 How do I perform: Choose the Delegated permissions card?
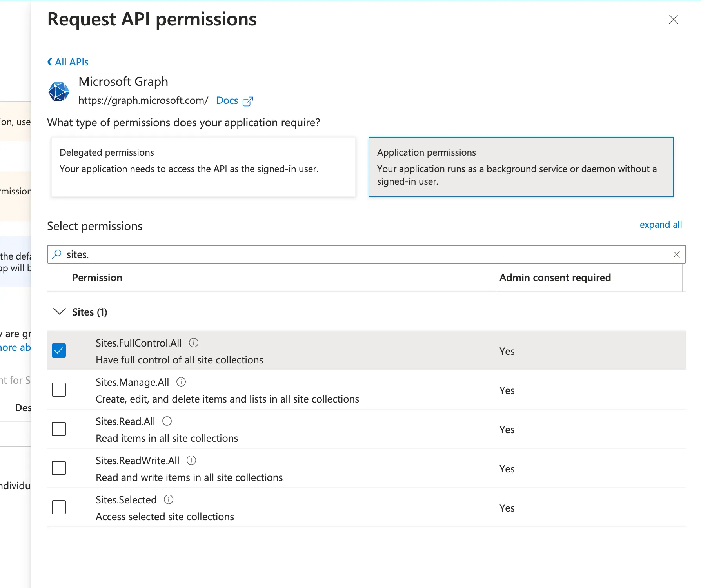(x=203, y=167)
